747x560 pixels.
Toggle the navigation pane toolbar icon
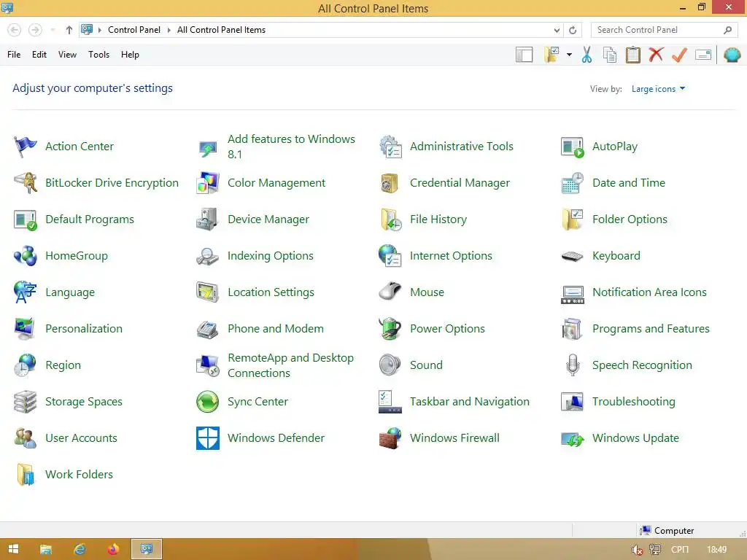click(x=524, y=55)
